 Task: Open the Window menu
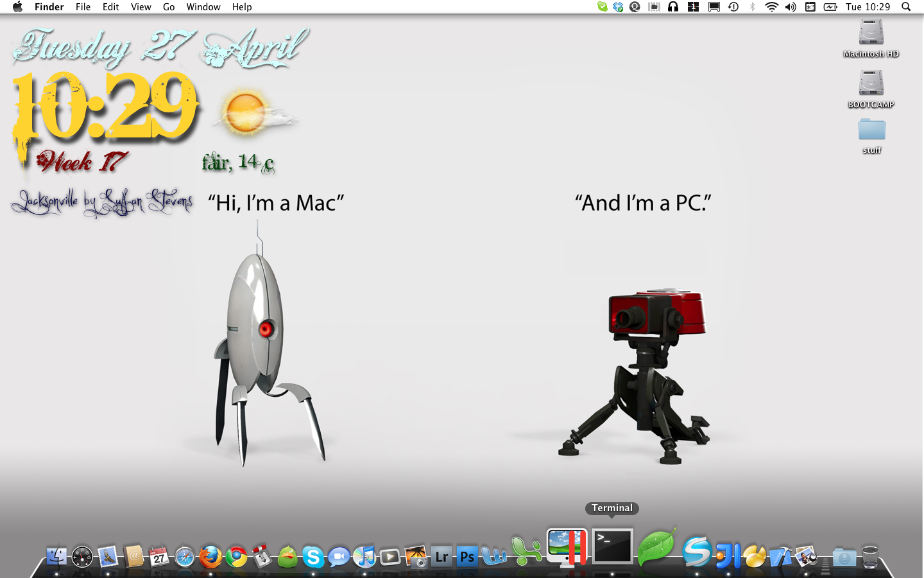click(x=203, y=7)
